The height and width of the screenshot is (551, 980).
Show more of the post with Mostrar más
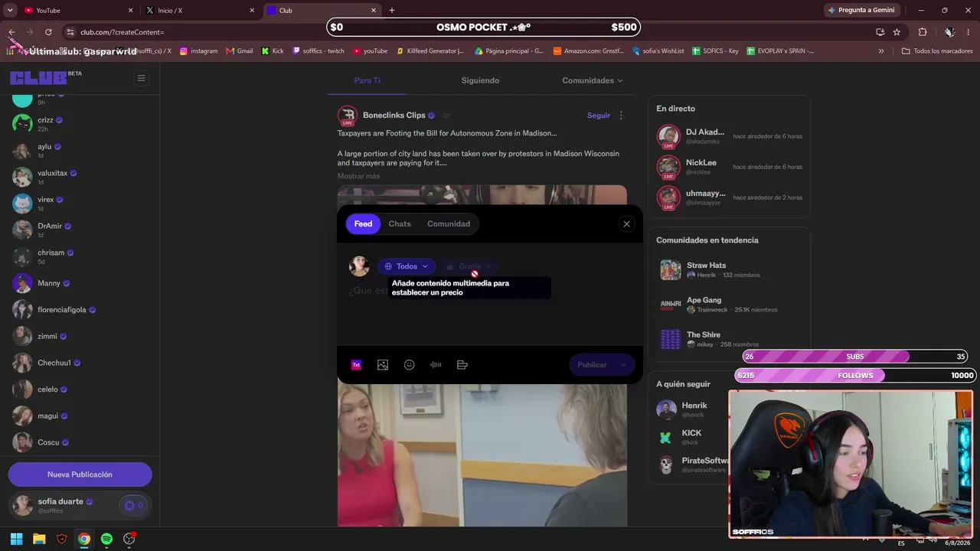(x=358, y=176)
